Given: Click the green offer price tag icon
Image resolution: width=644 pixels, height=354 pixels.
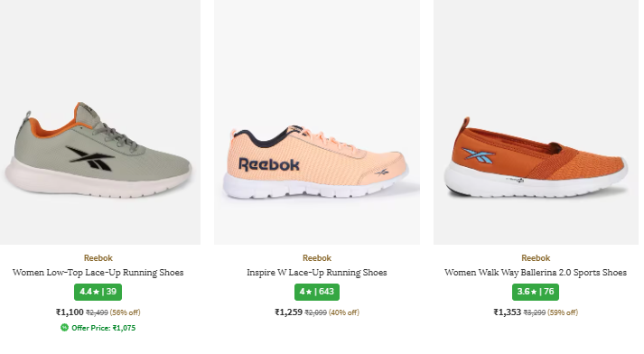Looking at the screenshot, I should coord(64,327).
